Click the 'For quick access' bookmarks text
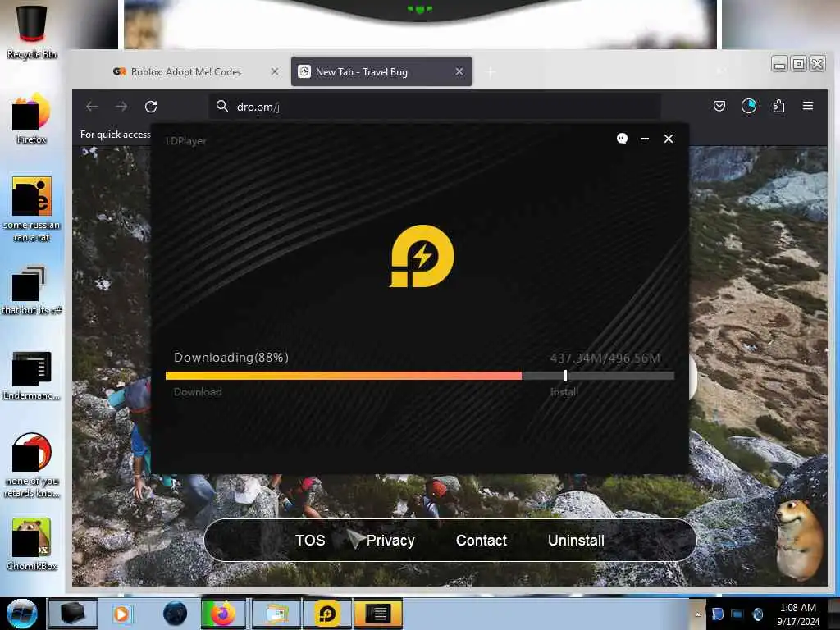Viewport: 840px width, 630px height. click(115, 135)
